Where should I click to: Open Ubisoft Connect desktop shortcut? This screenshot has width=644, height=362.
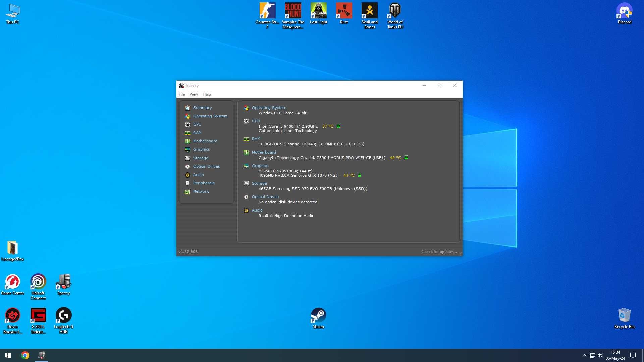point(38,287)
